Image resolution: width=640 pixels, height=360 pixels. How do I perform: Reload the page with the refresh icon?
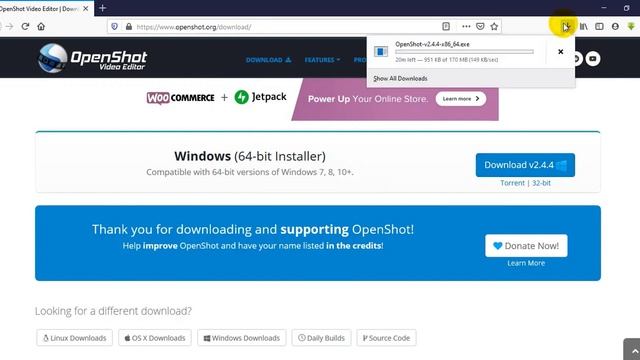pyautogui.click(x=25, y=27)
